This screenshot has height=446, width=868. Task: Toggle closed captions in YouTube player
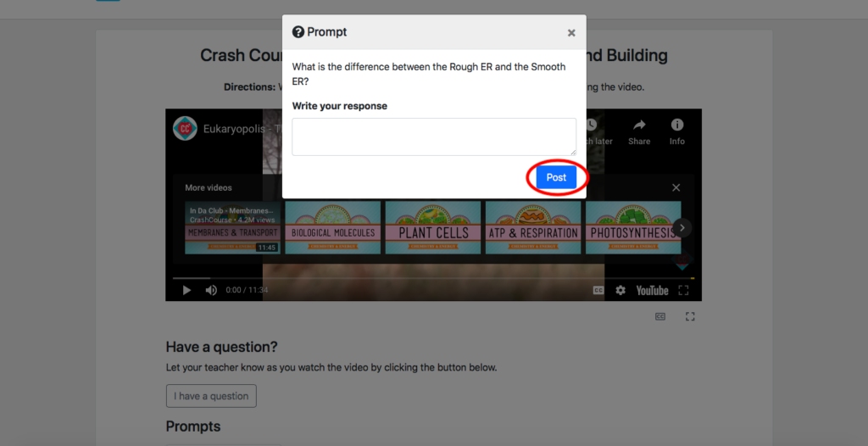[x=598, y=290]
